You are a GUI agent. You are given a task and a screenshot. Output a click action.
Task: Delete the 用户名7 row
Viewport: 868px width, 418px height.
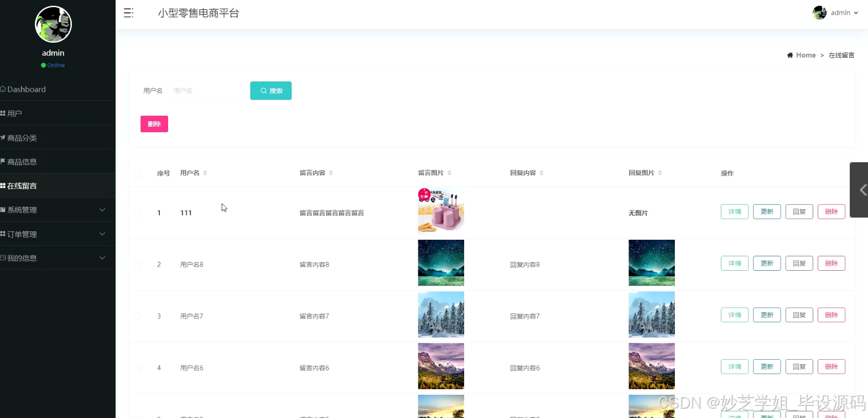831,315
